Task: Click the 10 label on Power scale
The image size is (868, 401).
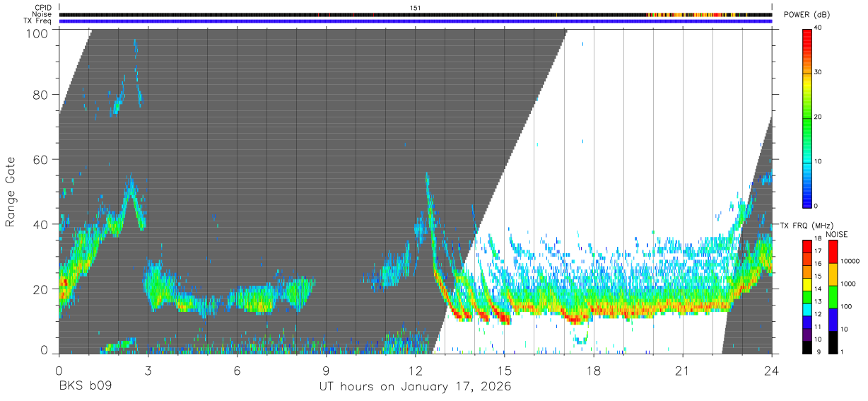Action: [x=819, y=162]
